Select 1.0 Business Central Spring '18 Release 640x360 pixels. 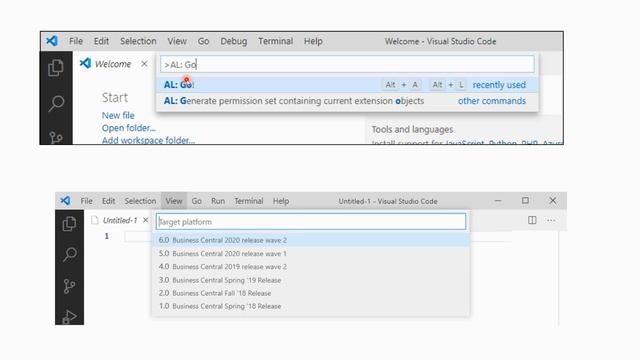(311, 306)
